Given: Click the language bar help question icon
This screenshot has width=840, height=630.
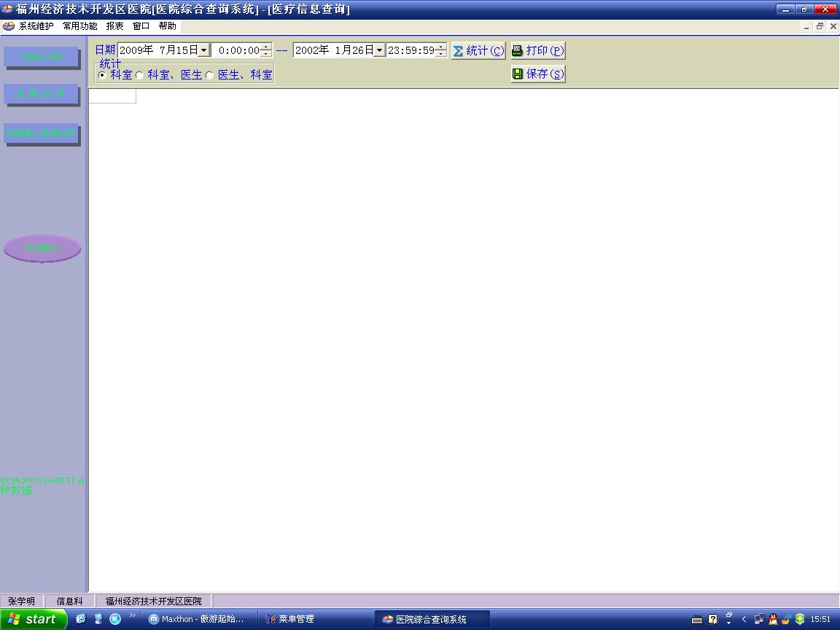Looking at the screenshot, I should click(713, 619).
